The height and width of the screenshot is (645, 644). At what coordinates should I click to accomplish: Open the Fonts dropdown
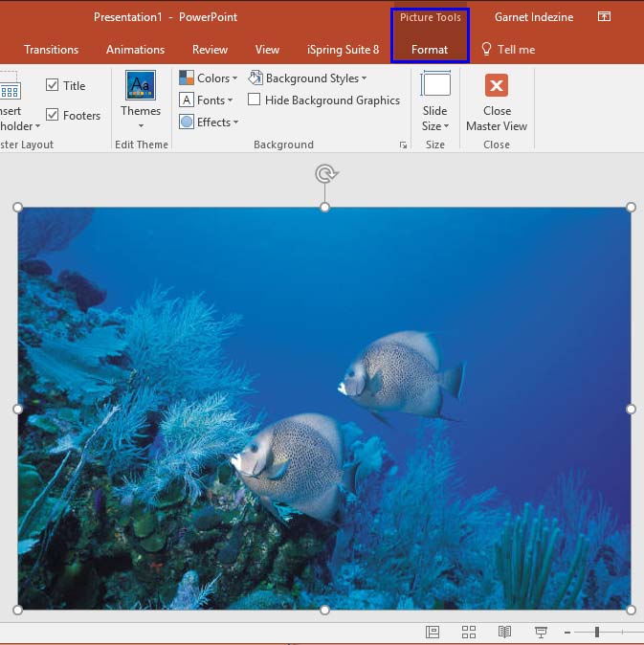pos(206,100)
